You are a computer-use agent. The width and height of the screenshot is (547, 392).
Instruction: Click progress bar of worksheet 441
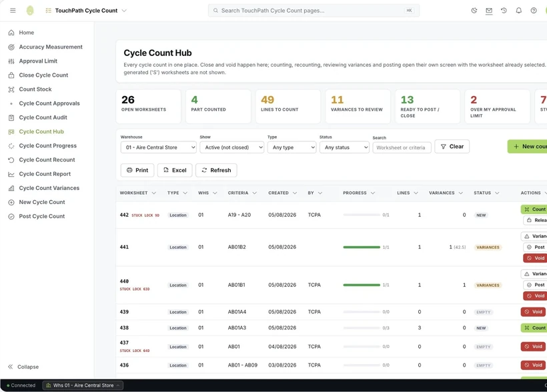click(362, 247)
